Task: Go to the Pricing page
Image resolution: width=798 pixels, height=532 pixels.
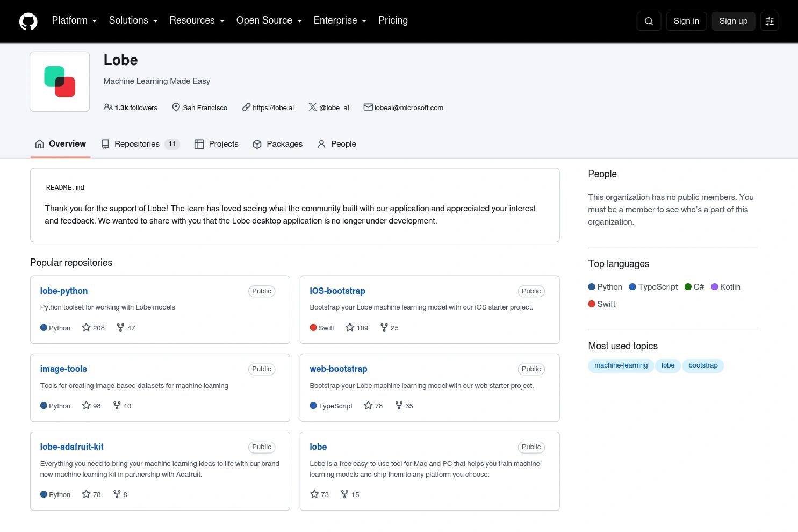Action: [393, 20]
